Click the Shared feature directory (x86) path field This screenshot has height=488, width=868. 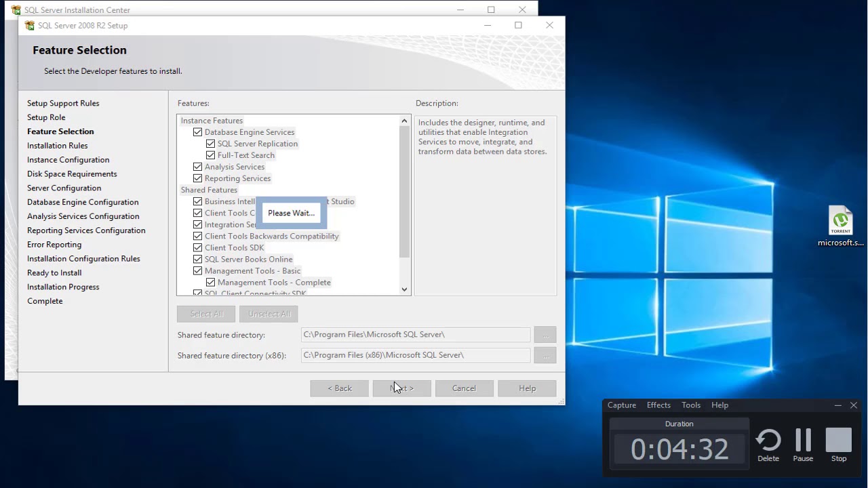416,355
